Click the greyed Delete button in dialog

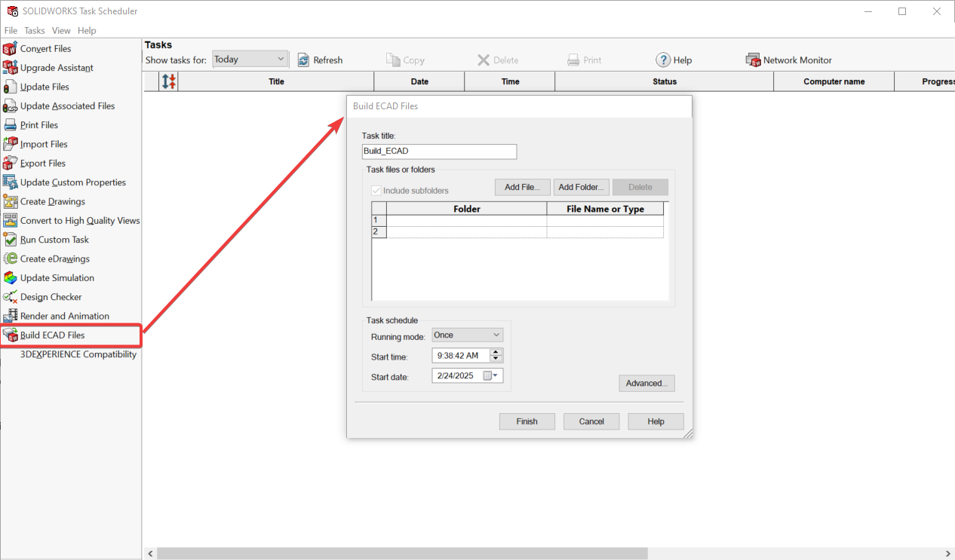coord(640,187)
